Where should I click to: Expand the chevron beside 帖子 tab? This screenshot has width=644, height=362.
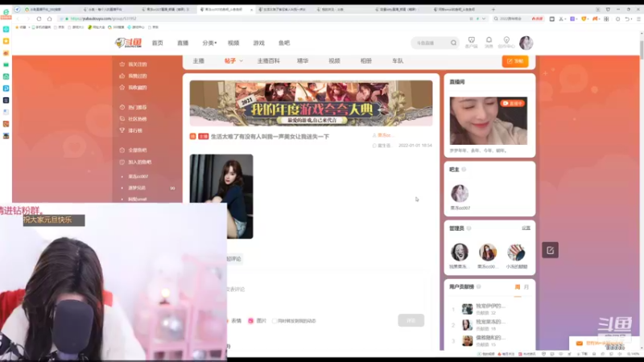click(x=241, y=61)
